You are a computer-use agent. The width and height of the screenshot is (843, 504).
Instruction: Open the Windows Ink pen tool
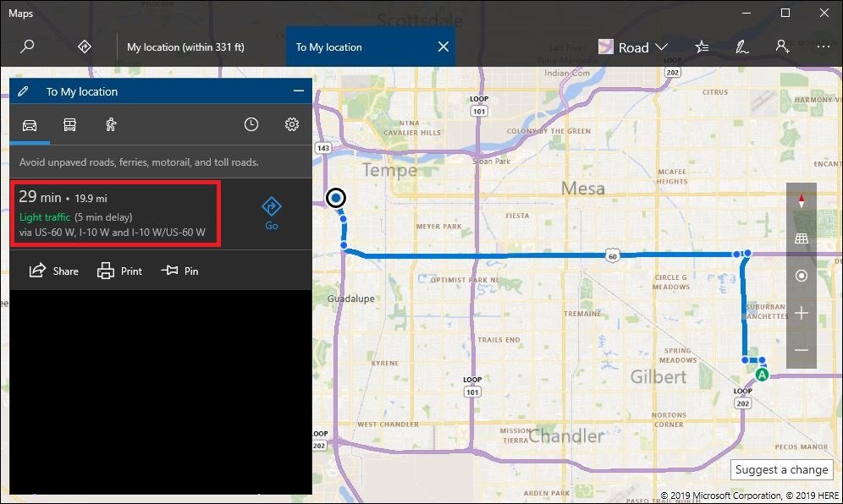coord(742,47)
